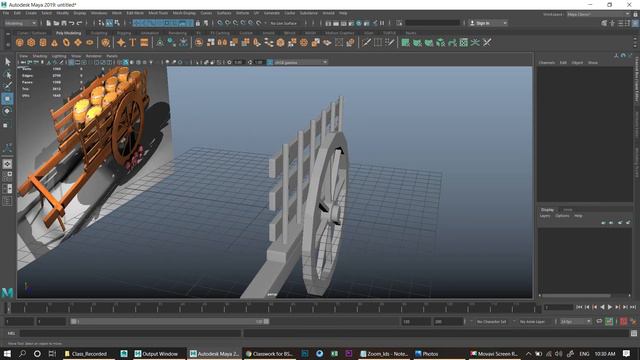
Task: Click the Undo arrow on status line
Action: pyautogui.click(x=72, y=23)
